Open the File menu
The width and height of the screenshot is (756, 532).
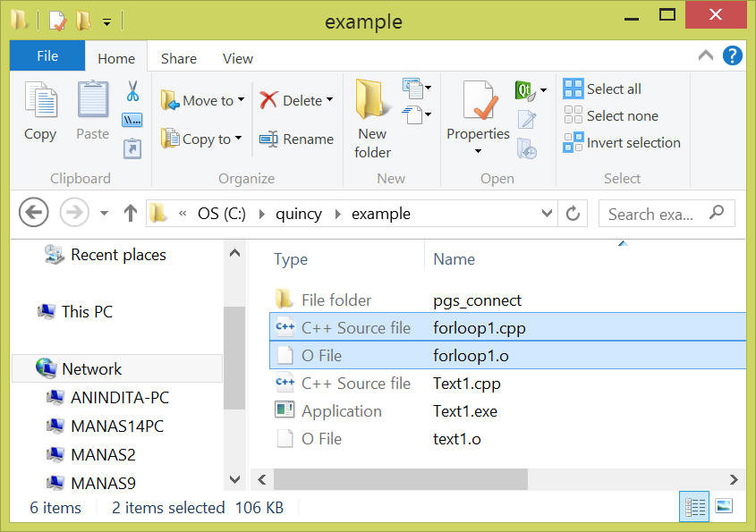coord(47,56)
